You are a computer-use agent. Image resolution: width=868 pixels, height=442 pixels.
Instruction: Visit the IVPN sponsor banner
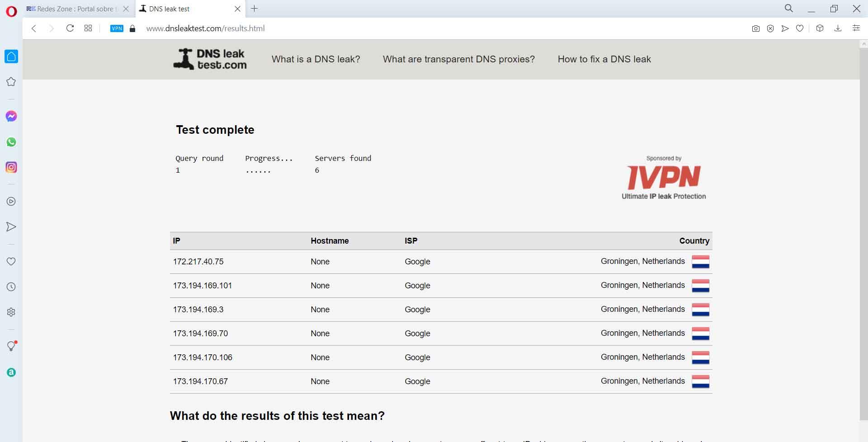[x=664, y=178]
